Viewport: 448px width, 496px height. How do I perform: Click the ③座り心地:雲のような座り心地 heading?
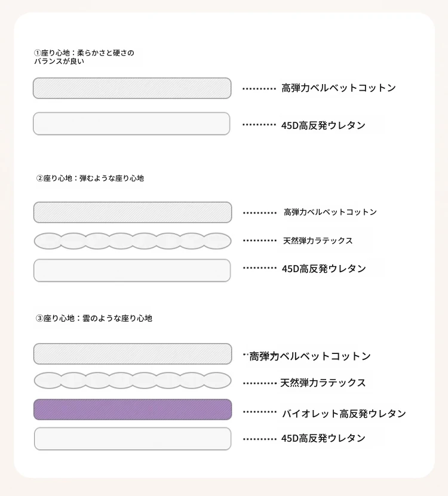[94, 318]
